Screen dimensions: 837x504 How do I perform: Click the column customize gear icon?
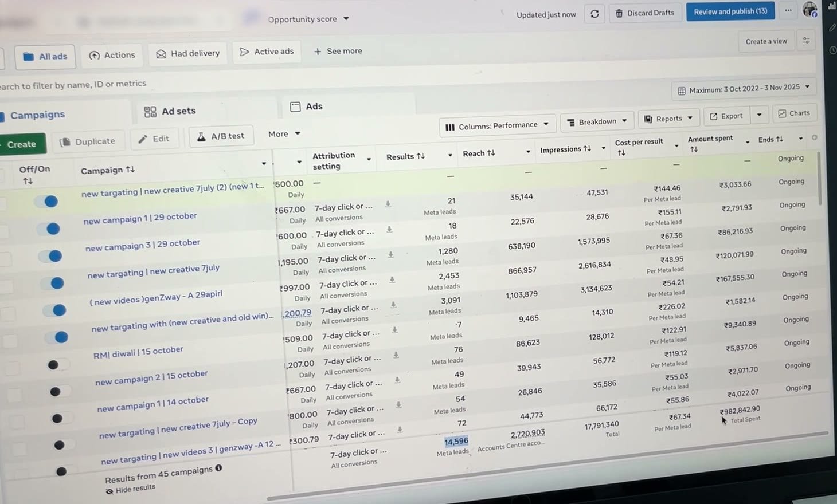pos(814,137)
